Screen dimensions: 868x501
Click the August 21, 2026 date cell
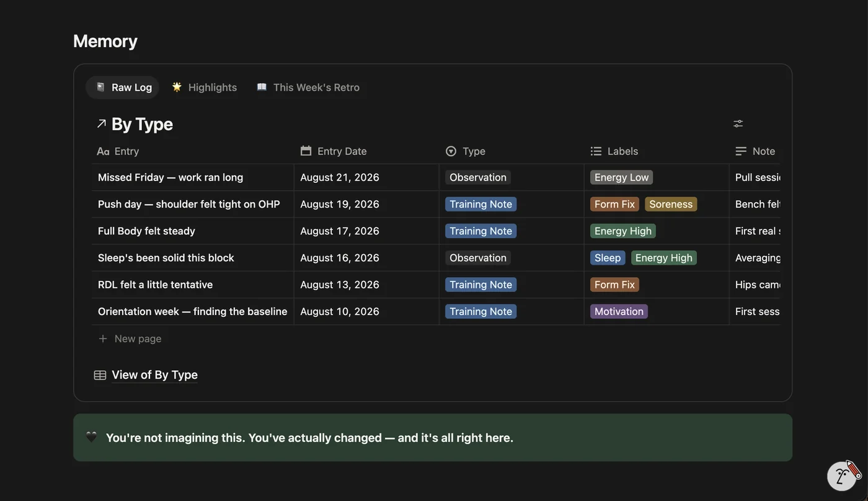(366, 177)
